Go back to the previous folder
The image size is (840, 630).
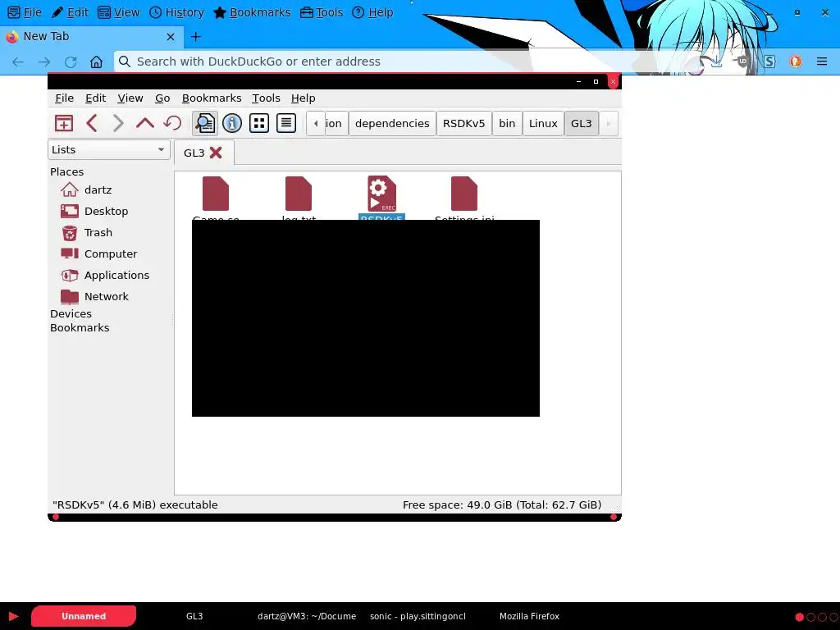coord(92,123)
